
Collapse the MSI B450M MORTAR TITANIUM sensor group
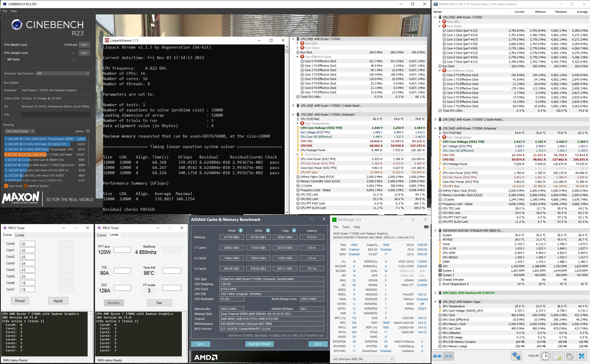pyautogui.click(x=435, y=231)
